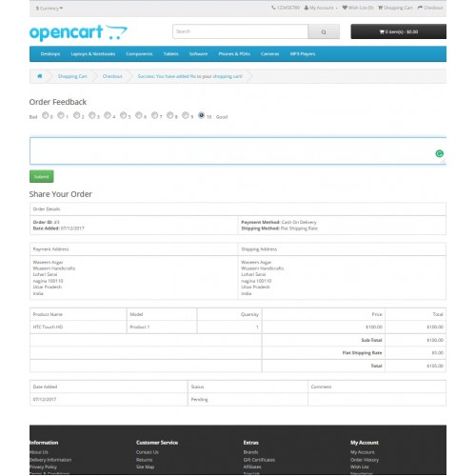Open Affiliates footer link
The image size is (476, 476).
[252, 466]
